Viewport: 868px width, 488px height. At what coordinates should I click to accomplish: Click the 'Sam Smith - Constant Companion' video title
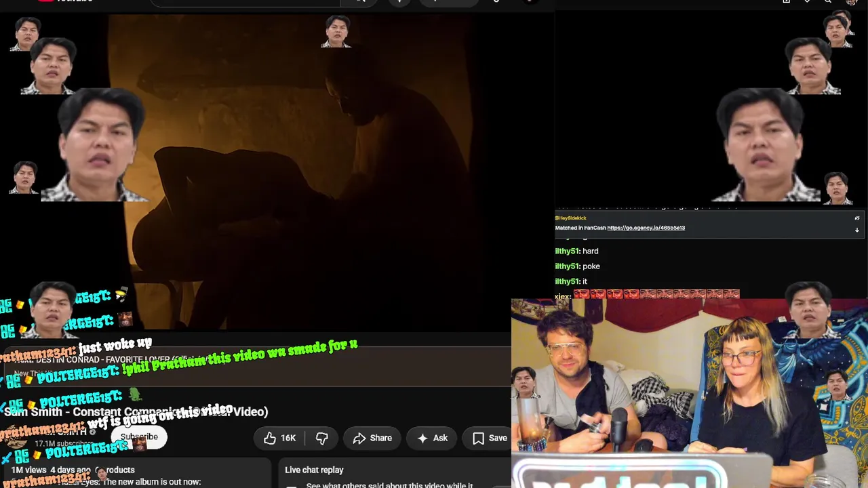(x=136, y=411)
